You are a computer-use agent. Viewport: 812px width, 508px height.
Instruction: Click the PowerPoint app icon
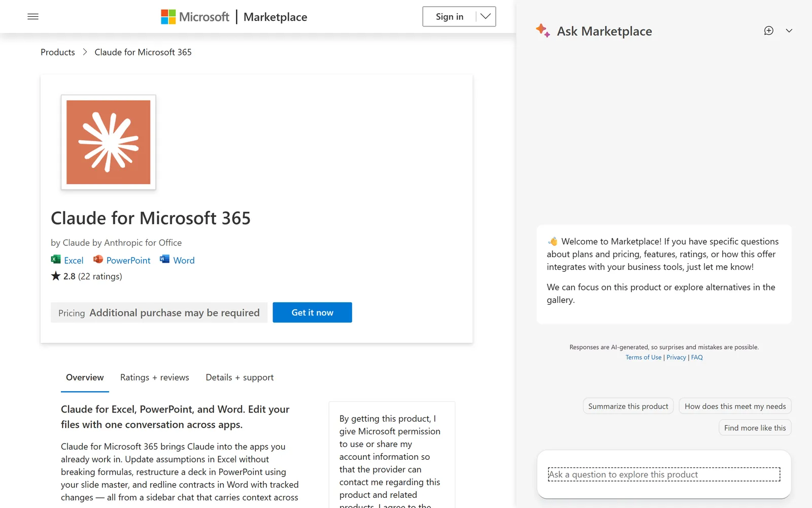[x=98, y=260]
